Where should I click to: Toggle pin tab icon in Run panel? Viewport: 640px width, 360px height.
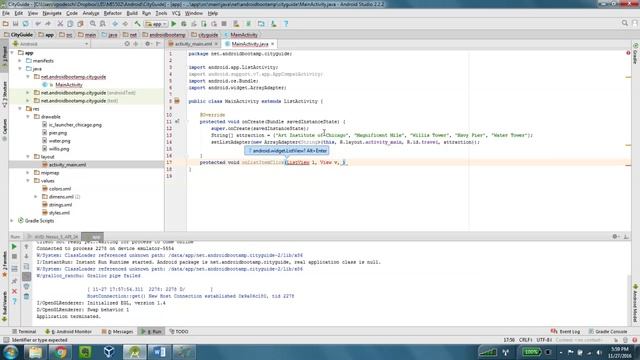point(14,281)
